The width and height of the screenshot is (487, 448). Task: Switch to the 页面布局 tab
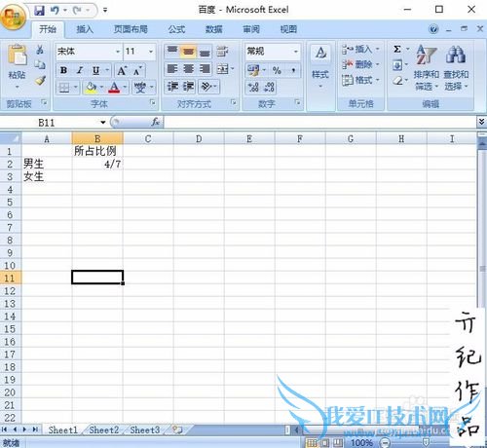(131, 29)
